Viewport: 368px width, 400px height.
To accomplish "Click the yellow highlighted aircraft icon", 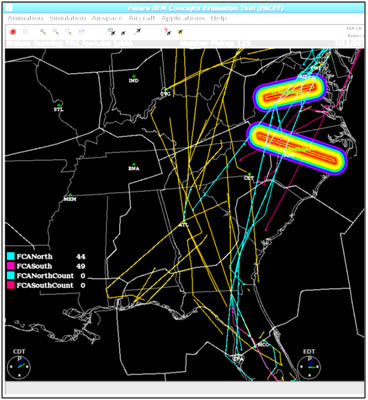I will [180, 32].
